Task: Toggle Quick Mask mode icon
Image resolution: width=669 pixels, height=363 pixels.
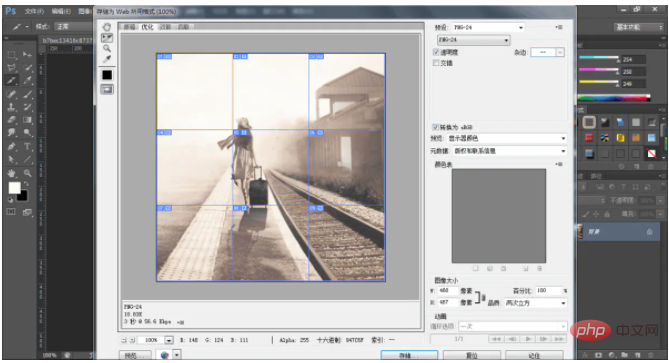Action: click(11, 212)
